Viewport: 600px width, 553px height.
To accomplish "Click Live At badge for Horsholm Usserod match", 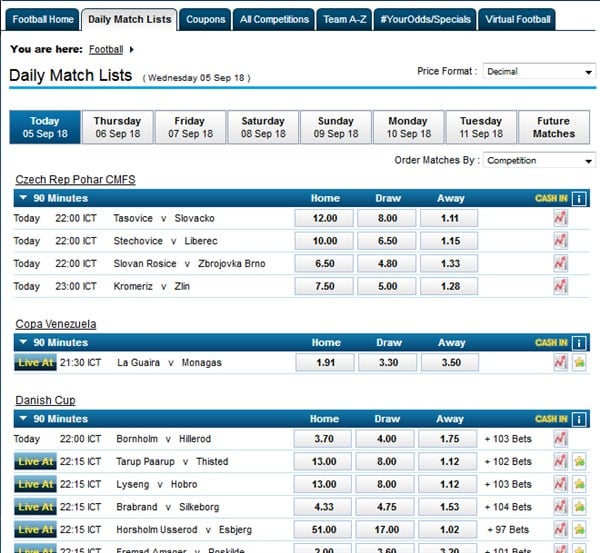I will click(35, 530).
